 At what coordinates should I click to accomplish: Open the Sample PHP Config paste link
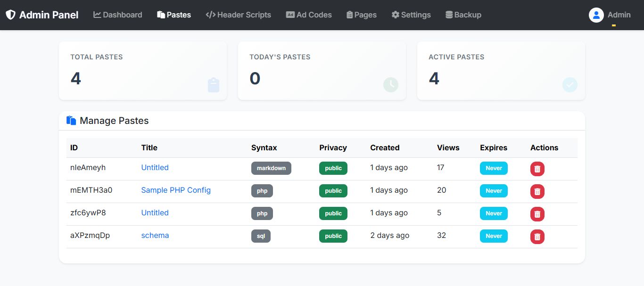coord(176,190)
